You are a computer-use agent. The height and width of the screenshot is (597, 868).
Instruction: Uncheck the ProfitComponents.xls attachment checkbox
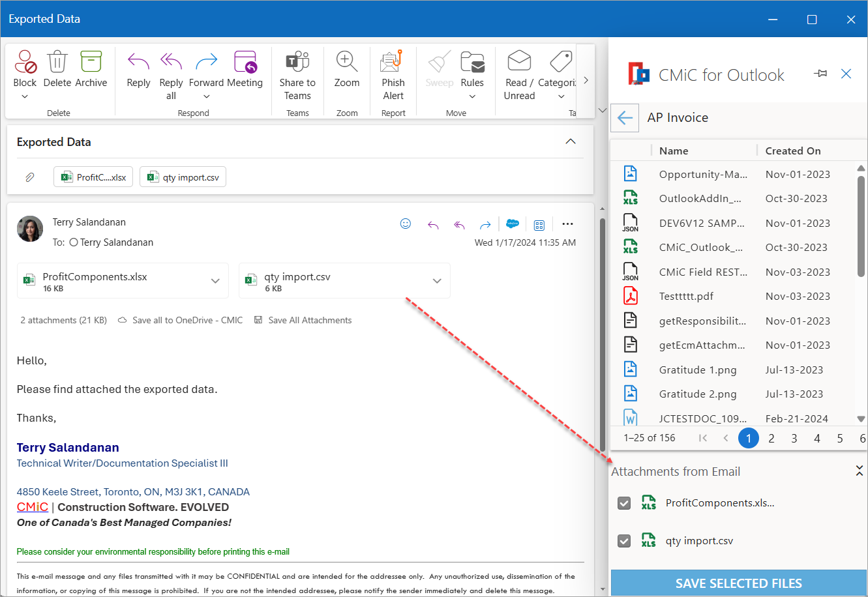pos(624,503)
